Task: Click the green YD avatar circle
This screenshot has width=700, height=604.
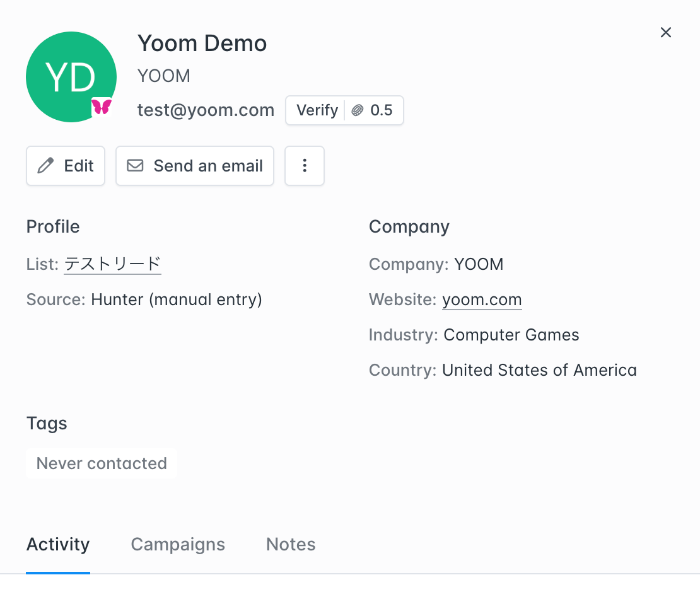Action: pyautogui.click(x=71, y=76)
